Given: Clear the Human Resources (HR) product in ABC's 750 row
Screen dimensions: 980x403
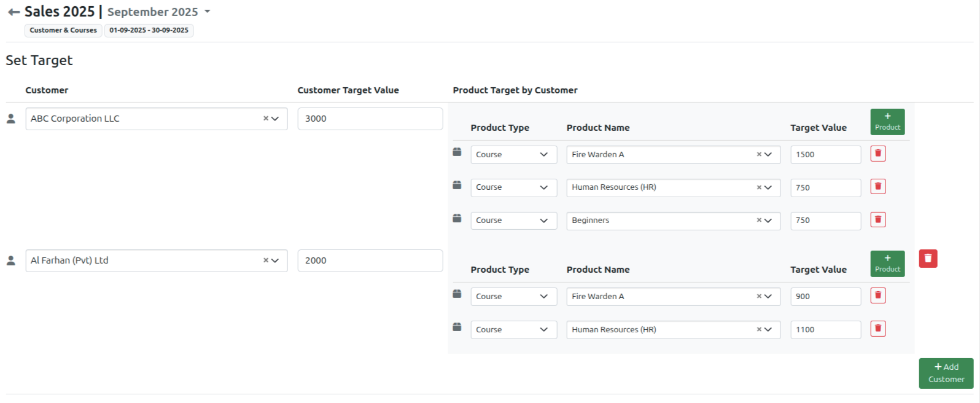Looking at the screenshot, I should click(759, 187).
